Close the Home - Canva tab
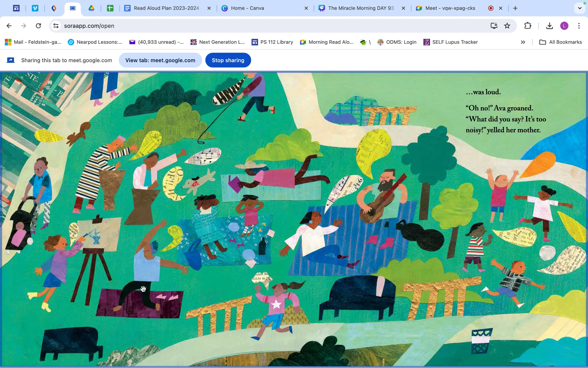 [306, 8]
